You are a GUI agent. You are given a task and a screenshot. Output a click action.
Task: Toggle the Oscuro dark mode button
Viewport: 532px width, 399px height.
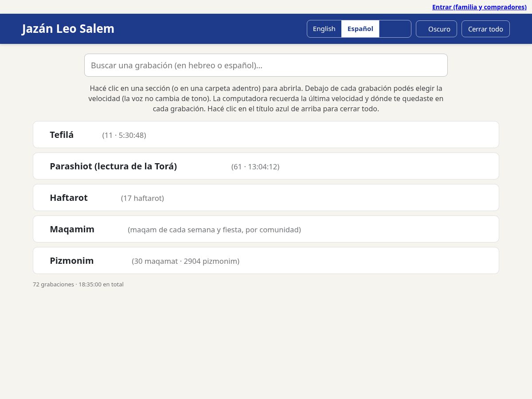coord(436,29)
